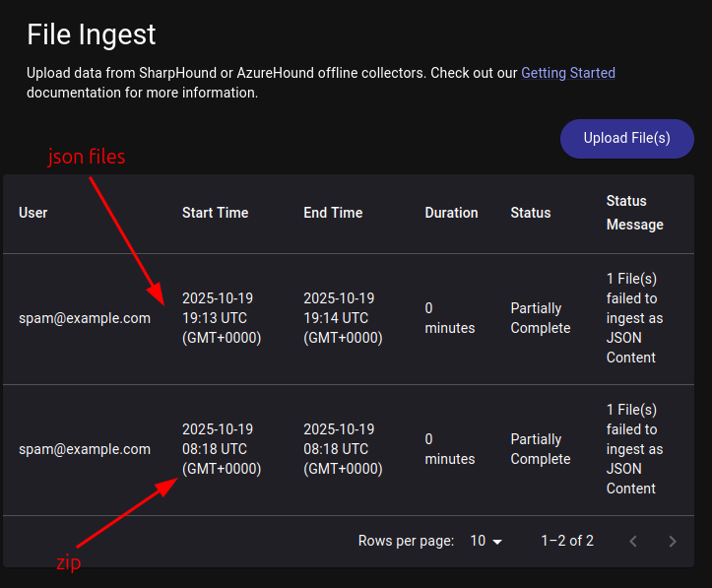Click the File Ingest page heading
The width and height of the screenshot is (712, 588).
click(x=92, y=34)
